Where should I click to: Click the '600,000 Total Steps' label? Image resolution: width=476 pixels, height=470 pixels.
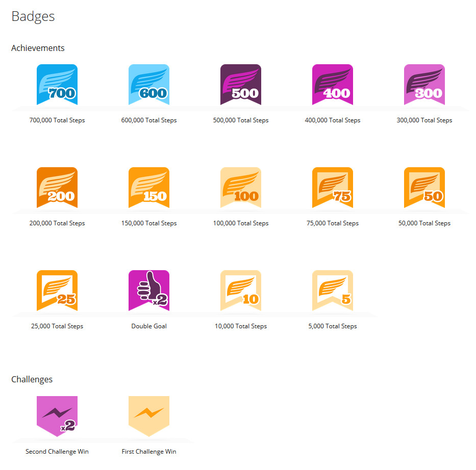coord(149,120)
